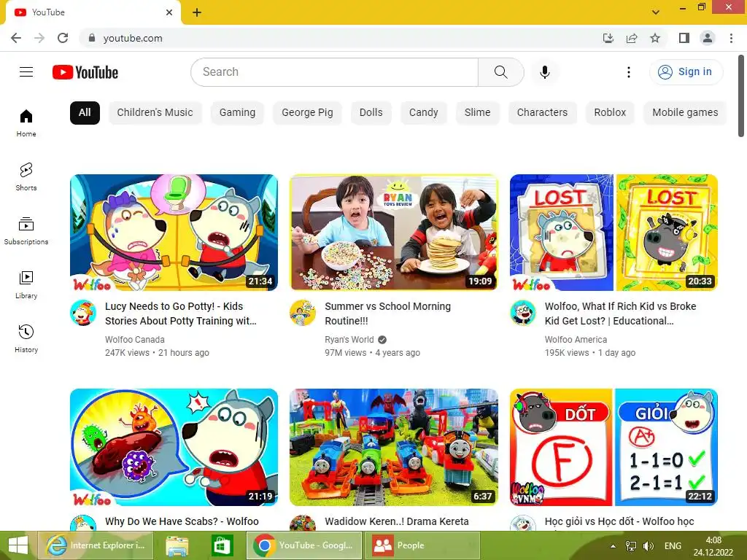Image resolution: width=747 pixels, height=560 pixels.
Task: Open Wolfoo Canada channel avatar
Action: [x=83, y=313]
